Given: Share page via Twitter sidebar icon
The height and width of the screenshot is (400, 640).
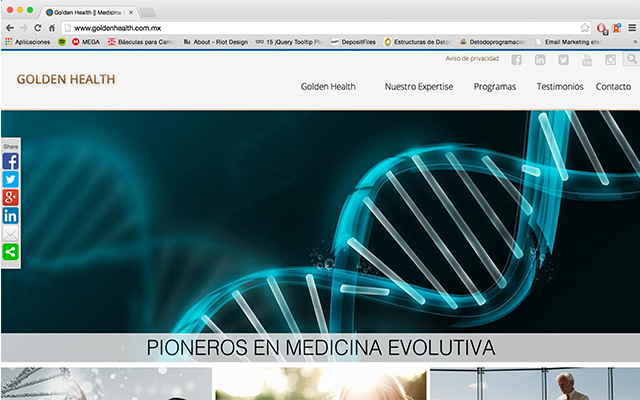Looking at the screenshot, I should point(11,179).
